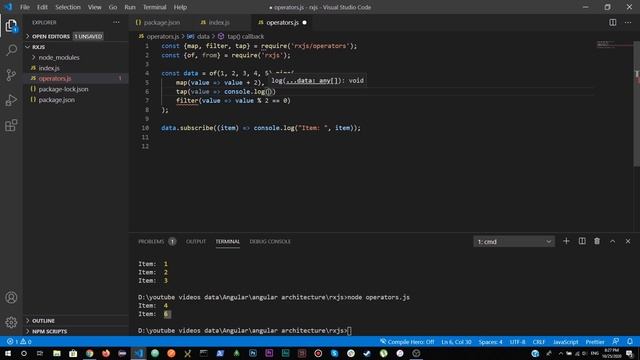
Task: Change encoding via UTF-8 status item
Action: [x=518, y=342]
